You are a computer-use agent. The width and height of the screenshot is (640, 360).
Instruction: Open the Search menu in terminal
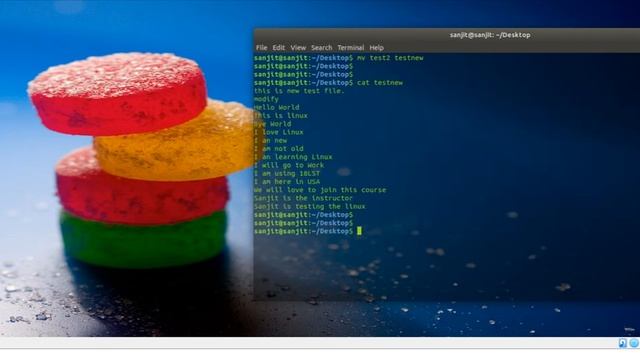[x=322, y=48]
